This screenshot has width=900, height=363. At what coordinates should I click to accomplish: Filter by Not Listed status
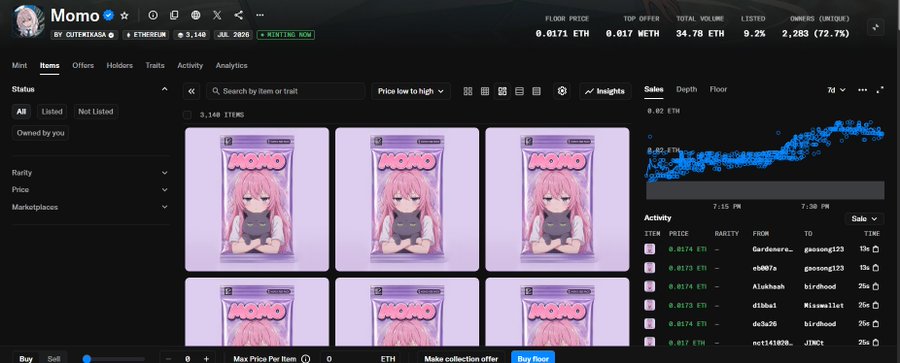tap(96, 111)
